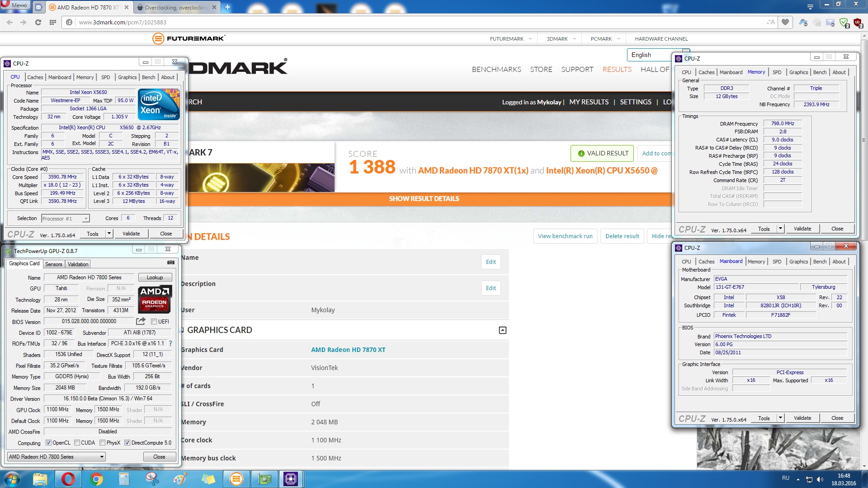Open the AMD Radeon HD 7870 XT link
Screen dimensions: 868x488
[348, 350]
